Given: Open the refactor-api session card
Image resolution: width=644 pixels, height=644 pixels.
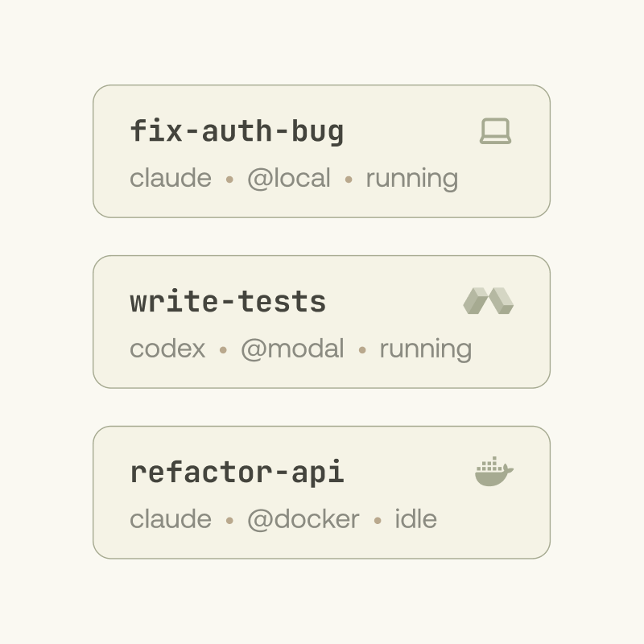Looking at the screenshot, I should (x=322, y=491).
